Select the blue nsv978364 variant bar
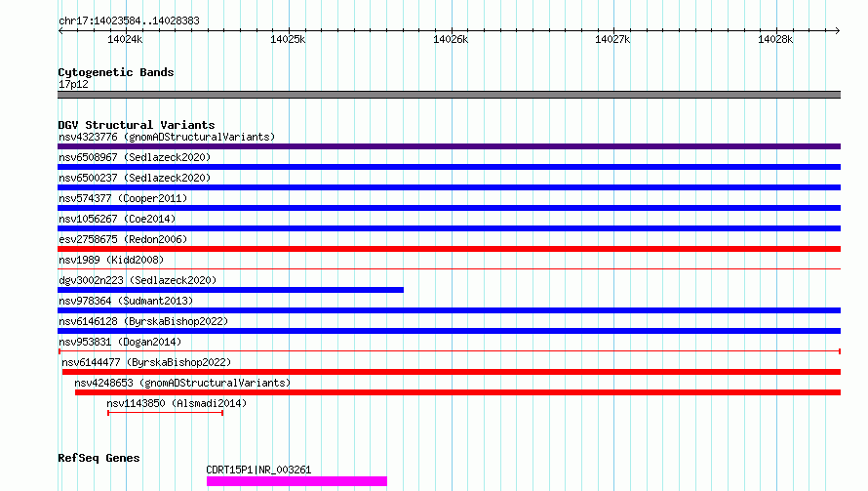868x491 pixels. pyautogui.click(x=449, y=310)
